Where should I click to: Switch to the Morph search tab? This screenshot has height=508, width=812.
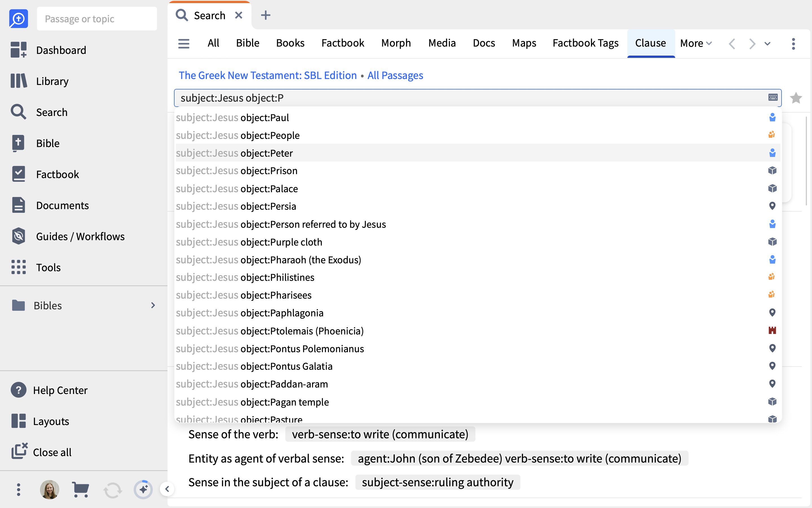[x=396, y=43]
